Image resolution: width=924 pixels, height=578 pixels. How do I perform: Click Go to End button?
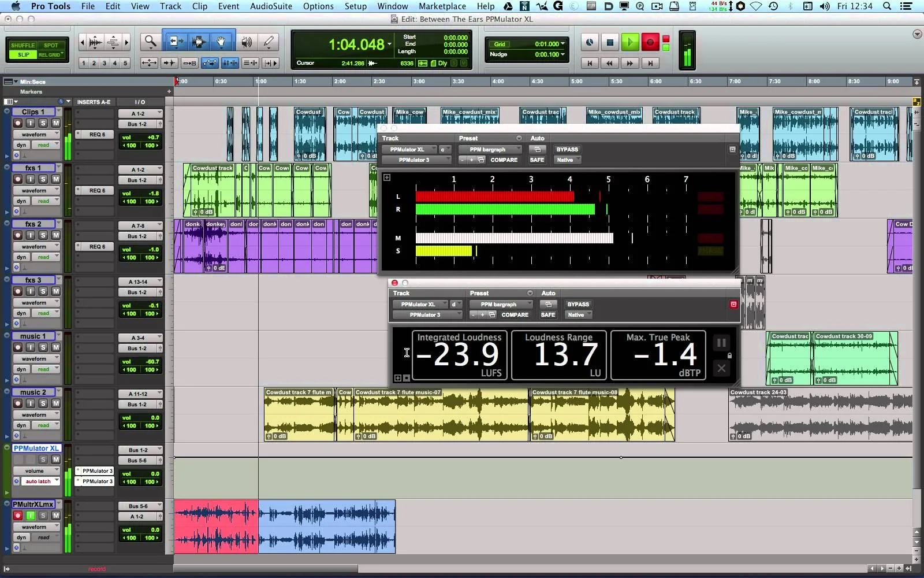pos(650,63)
